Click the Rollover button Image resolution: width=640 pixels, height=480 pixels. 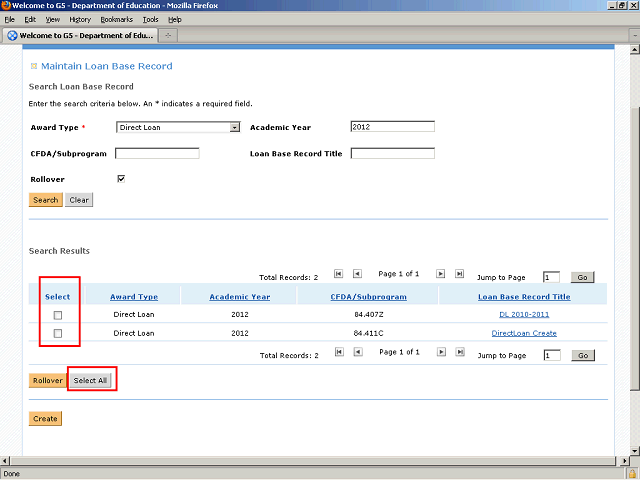(x=48, y=380)
